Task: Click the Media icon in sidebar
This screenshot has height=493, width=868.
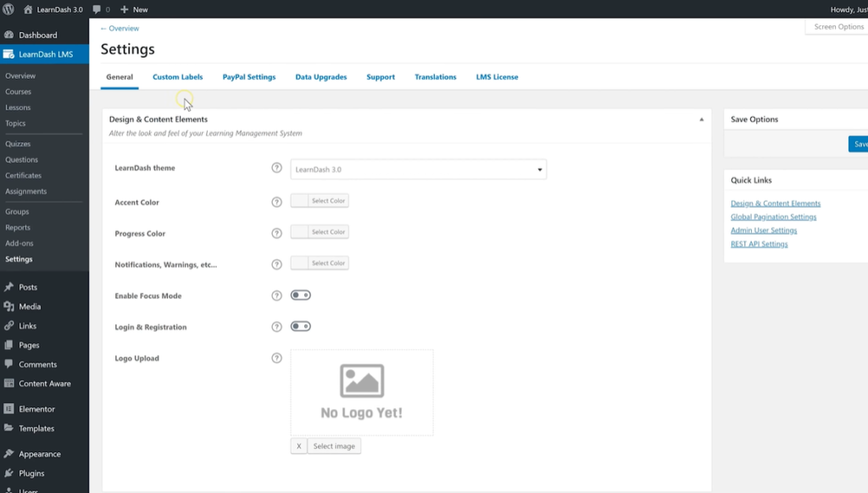Action: click(8, 307)
